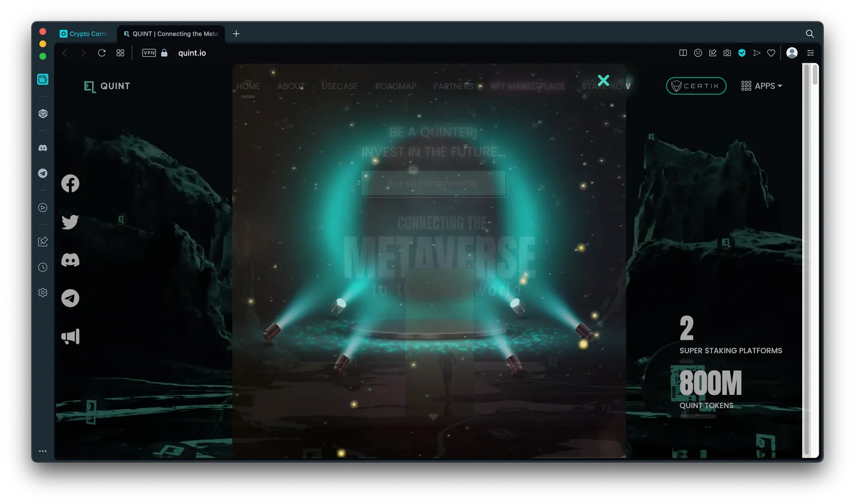Click the QUINT logo

(x=107, y=86)
